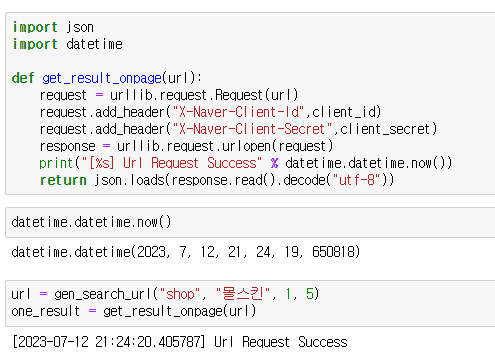Click the datetime.datetime(2023, 7, 12...) output

click(186, 252)
